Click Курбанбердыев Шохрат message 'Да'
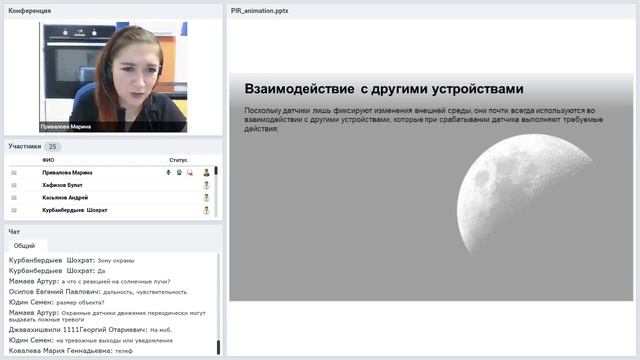The image size is (640, 360). 57,271
